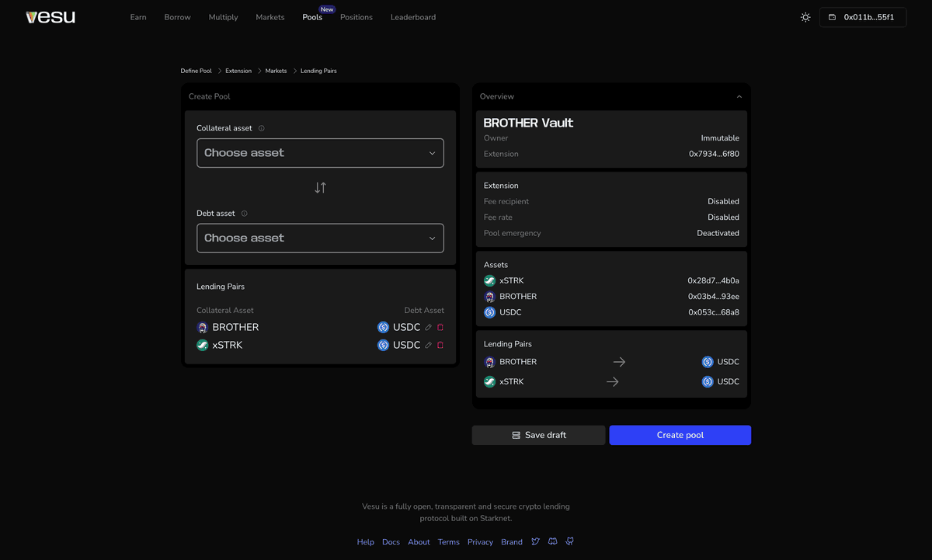Click xSTRK icon in Overview Lending Pairs
The height and width of the screenshot is (560, 932).
click(x=489, y=381)
